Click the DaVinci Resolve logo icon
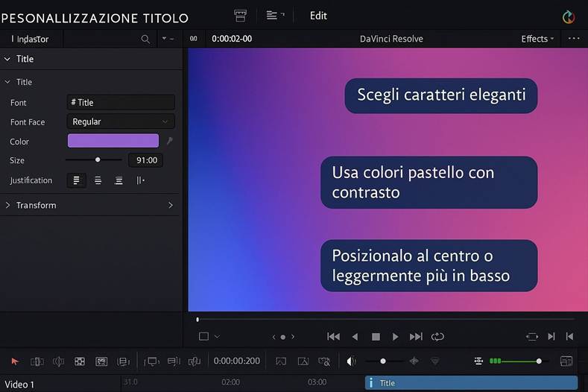Screen dimensions: 588x392 tap(569, 17)
